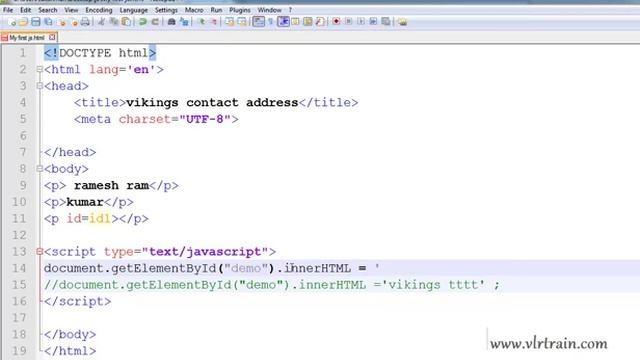Click the 'innerHTML' text on line 14
Viewport: 640px width, 360px height.
point(318,268)
